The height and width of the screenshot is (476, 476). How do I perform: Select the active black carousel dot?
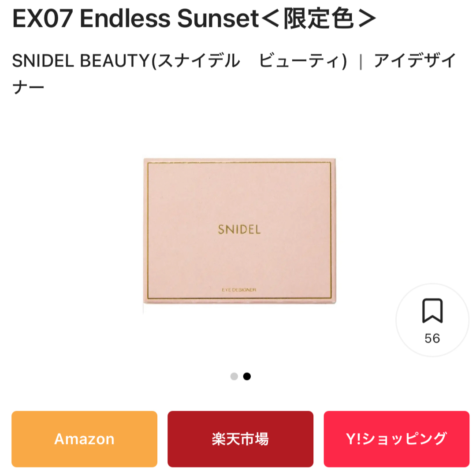click(x=247, y=376)
